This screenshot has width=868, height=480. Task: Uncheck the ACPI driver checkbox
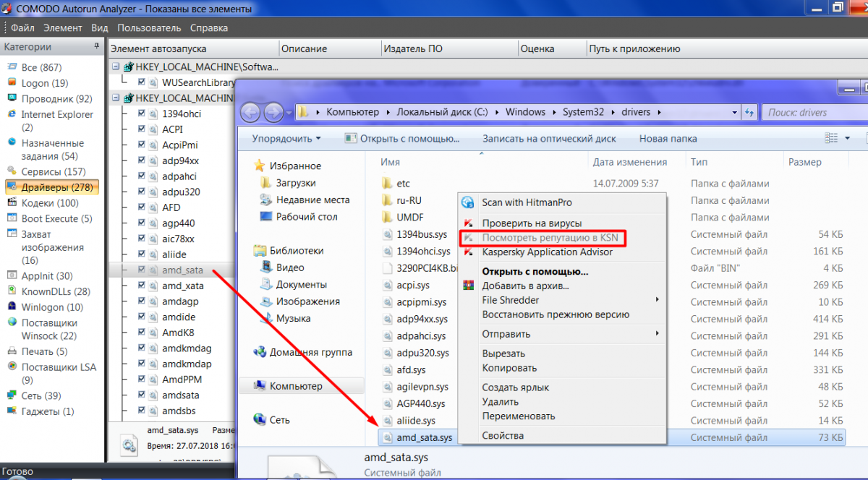(142, 129)
